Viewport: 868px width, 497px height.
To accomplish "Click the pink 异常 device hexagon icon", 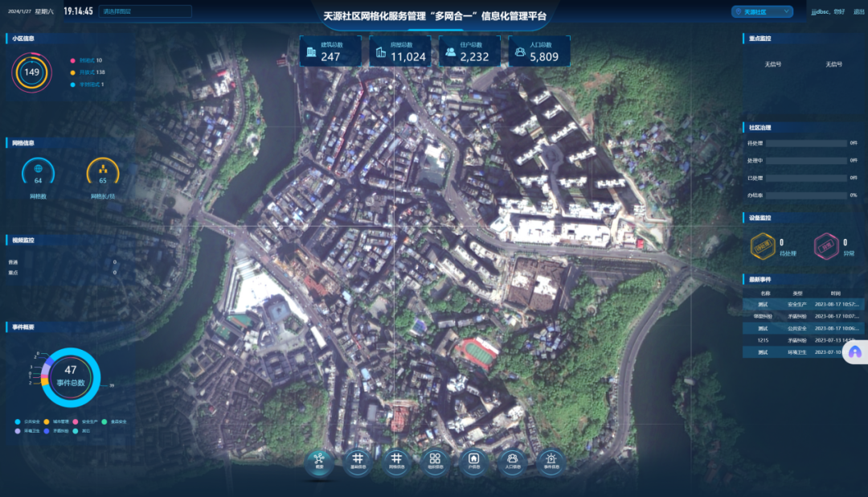I will 825,247.
